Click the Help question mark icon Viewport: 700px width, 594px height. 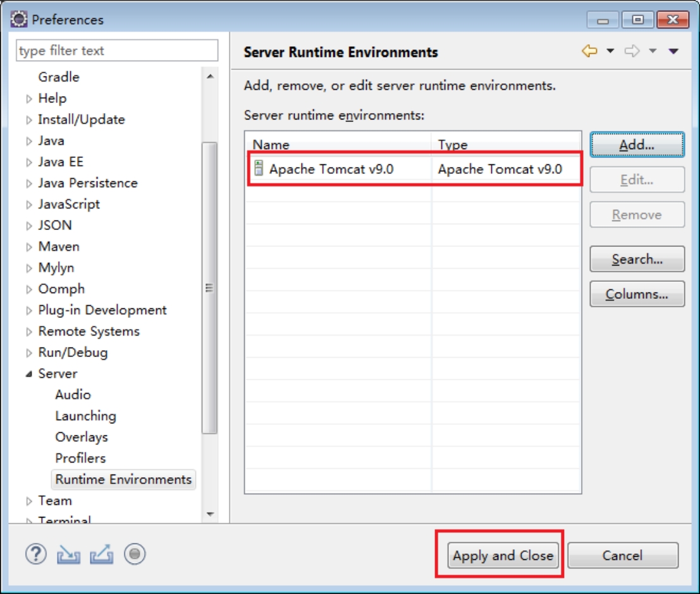point(35,554)
